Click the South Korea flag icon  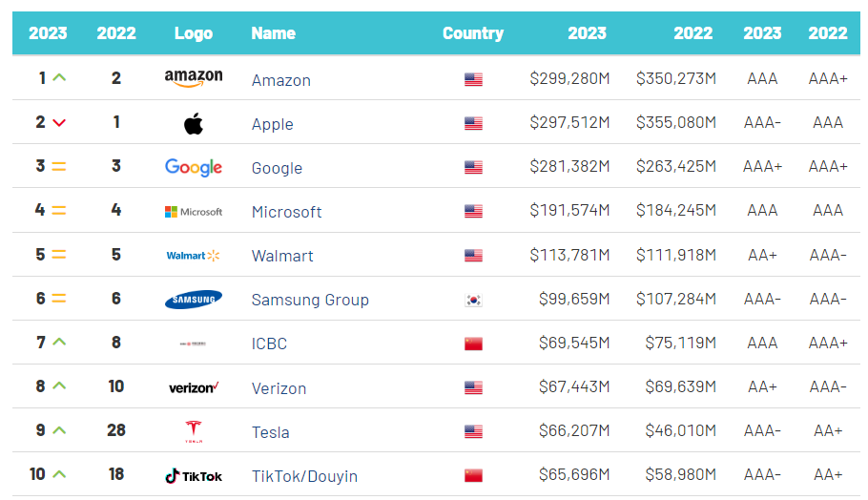pyautogui.click(x=473, y=300)
